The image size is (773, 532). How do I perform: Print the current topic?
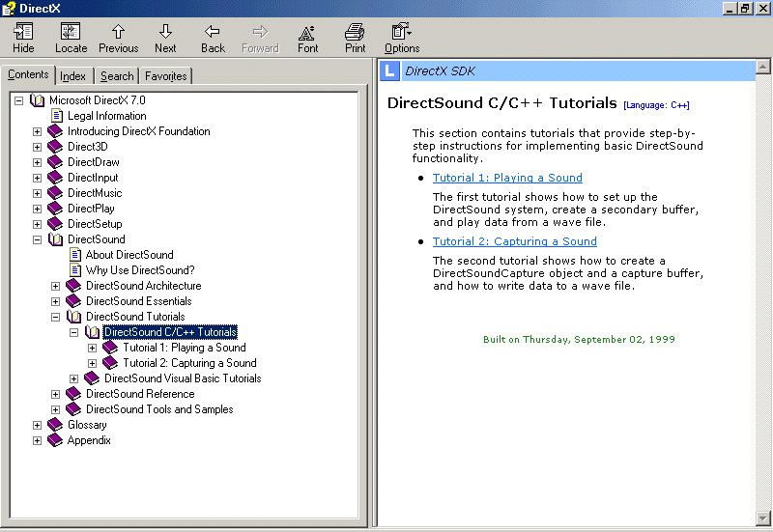pos(355,32)
